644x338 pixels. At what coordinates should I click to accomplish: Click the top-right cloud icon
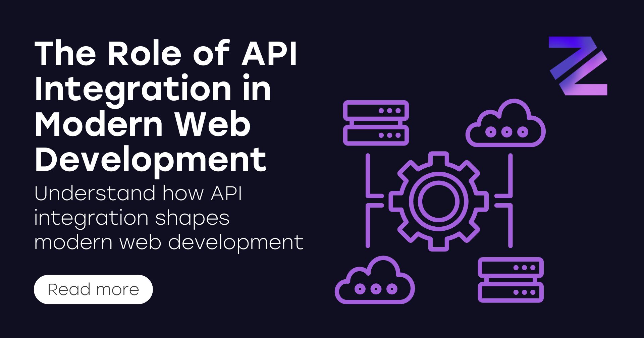tap(505, 125)
